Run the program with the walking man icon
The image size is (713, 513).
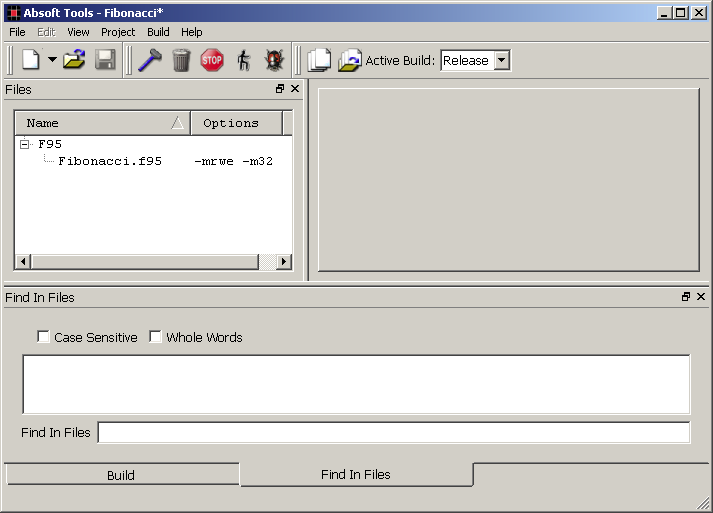click(244, 60)
